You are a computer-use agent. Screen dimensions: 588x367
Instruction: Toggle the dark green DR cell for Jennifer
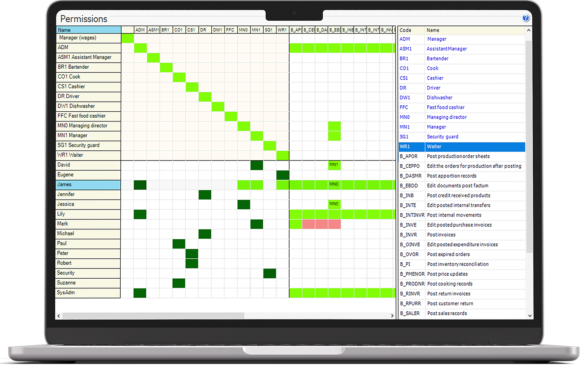tap(205, 194)
